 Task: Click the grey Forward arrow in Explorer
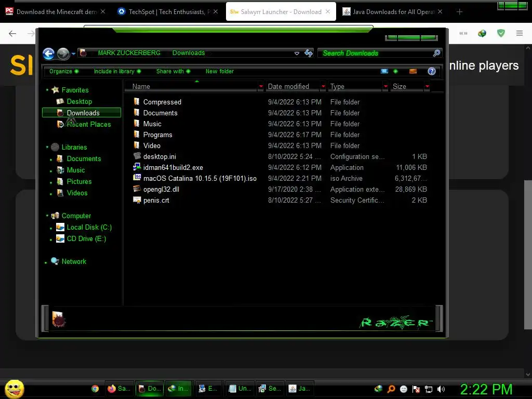pos(63,54)
